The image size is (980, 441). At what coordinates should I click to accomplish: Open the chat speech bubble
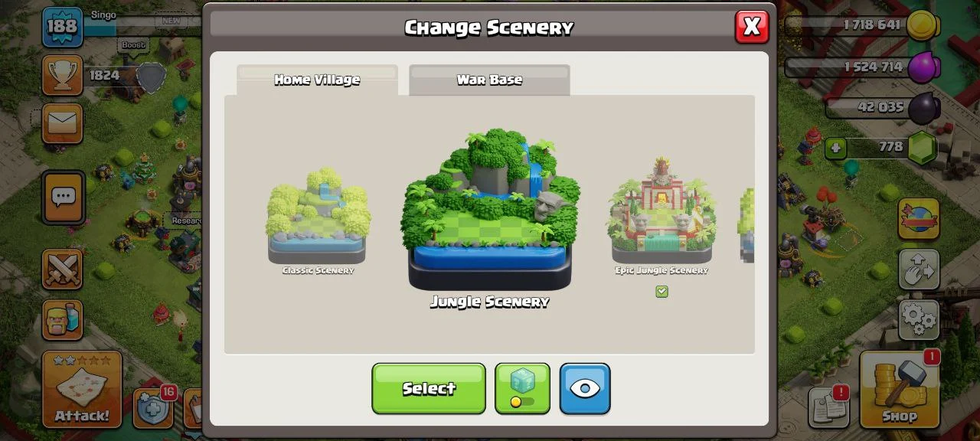pos(63,198)
